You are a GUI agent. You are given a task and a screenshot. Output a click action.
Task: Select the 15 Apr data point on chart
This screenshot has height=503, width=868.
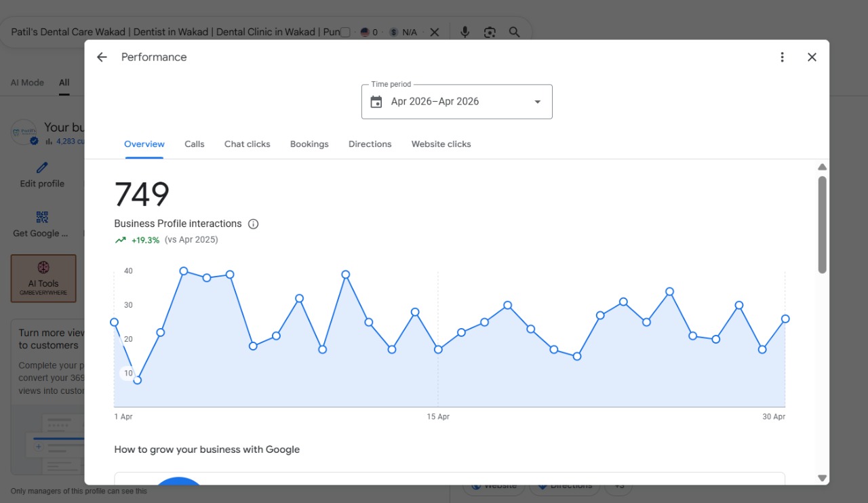[438, 349]
